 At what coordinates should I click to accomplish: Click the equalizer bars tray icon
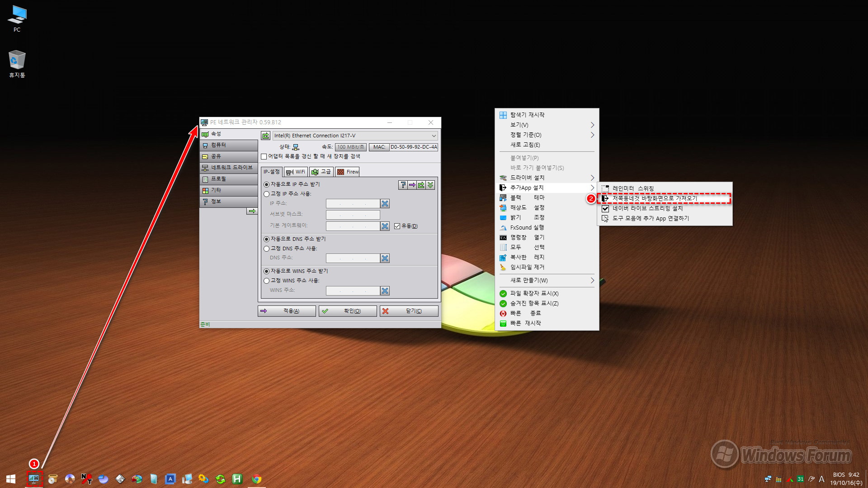coord(779,479)
